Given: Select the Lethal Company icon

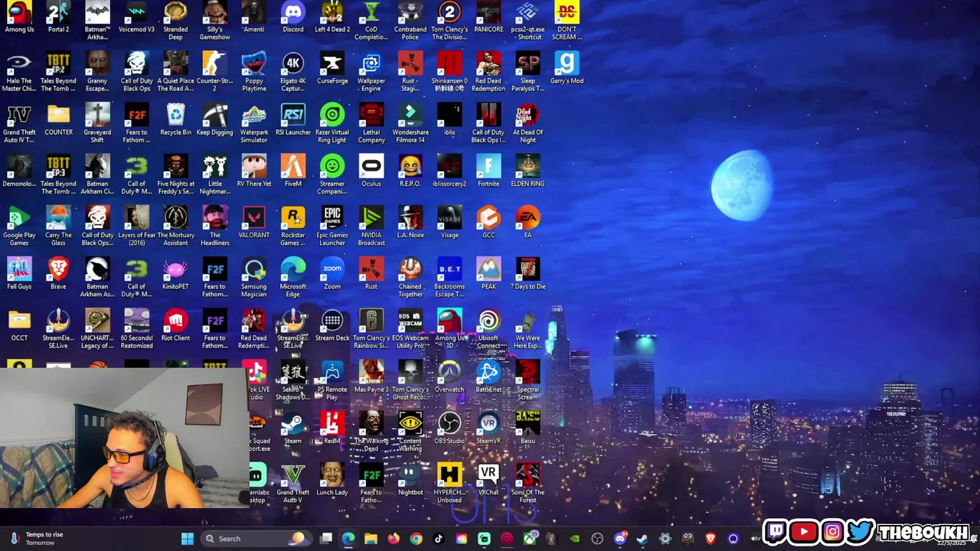Looking at the screenshot, I should (371, 124).
